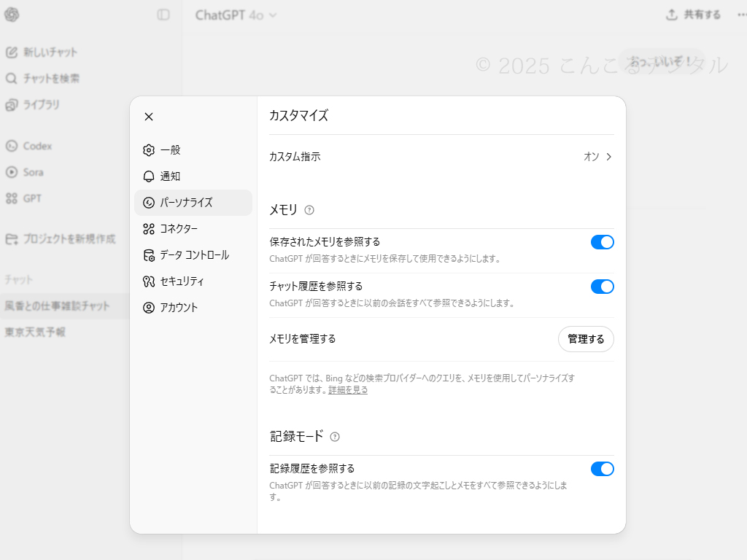Open the 一般 settings tab
The image size is (747, 560).
click(193, 150)
